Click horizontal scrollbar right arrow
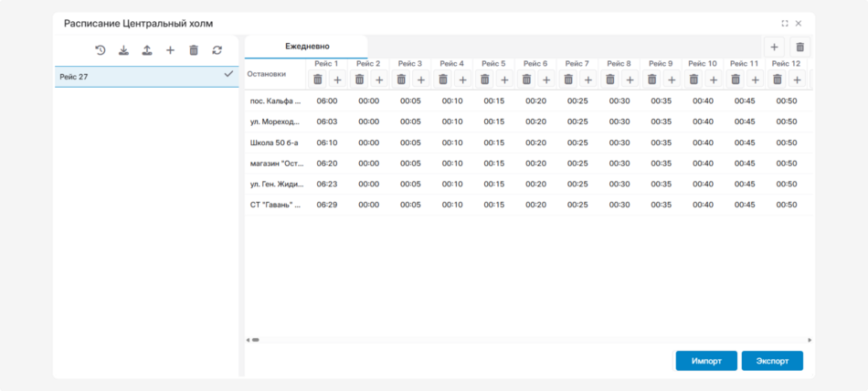The width and height of the screenshot is (868, 391). pyautogui.click(x=809, y=340)
